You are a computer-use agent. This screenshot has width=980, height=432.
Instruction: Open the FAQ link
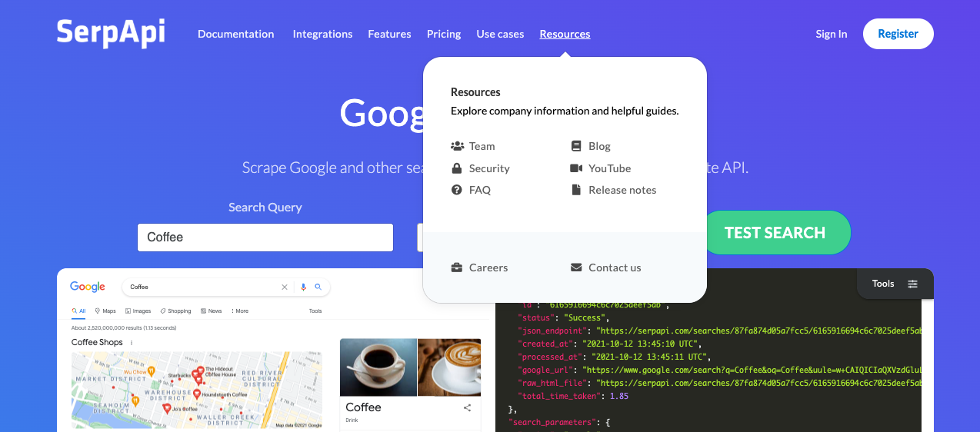tap(480, 190)
